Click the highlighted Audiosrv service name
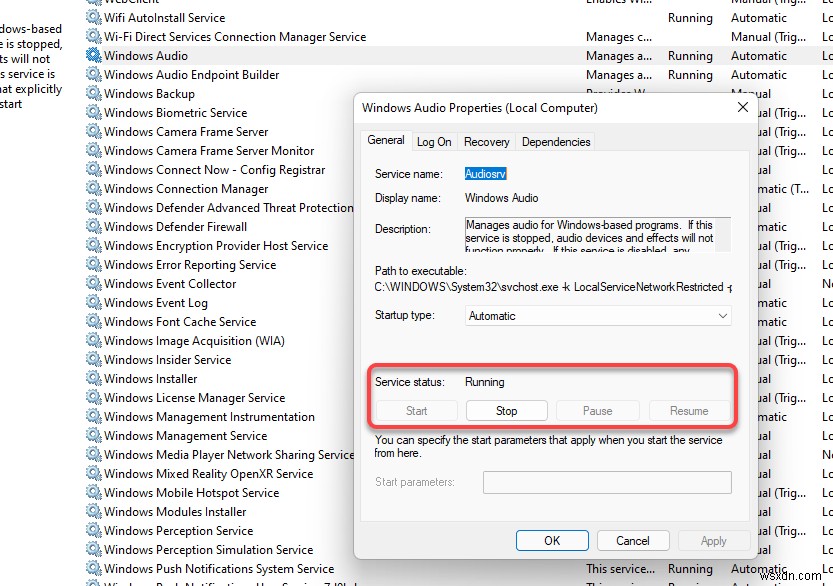The image size is (833, 586). (485, 174)
